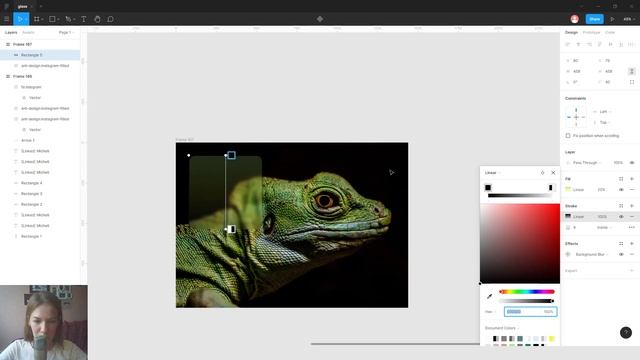Select the Frame tool
The image size is (640, 360).
pyautogui.click(x=37, y=19)
